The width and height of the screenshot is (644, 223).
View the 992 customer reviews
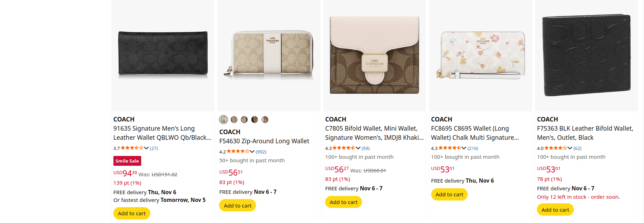pyautogui.click(x=261, y=152)
